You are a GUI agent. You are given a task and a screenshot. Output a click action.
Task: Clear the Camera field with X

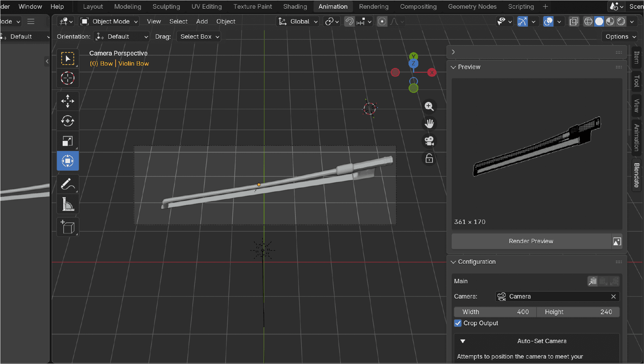[613, 296]
